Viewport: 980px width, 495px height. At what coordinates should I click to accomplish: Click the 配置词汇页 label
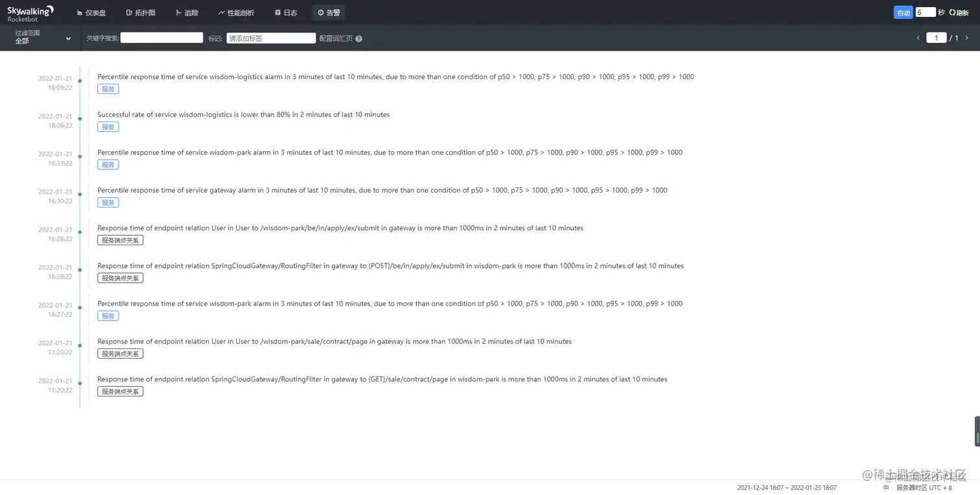click(336, 38)
